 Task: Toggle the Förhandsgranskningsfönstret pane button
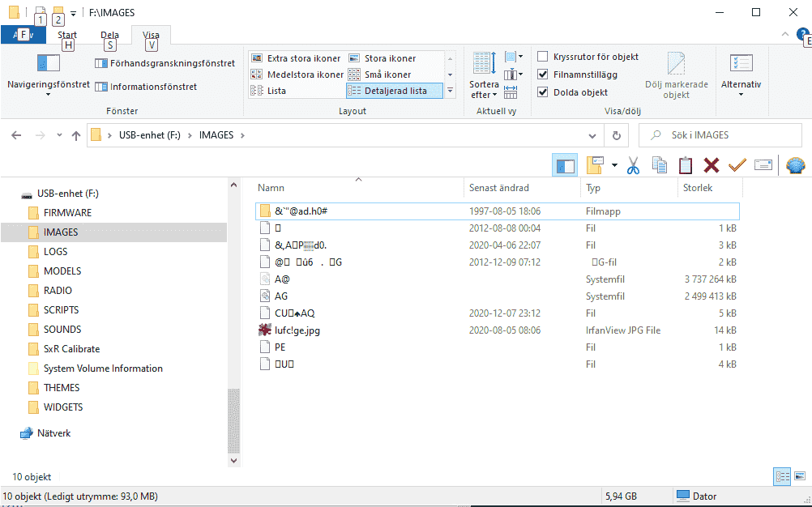click(165, 63)
